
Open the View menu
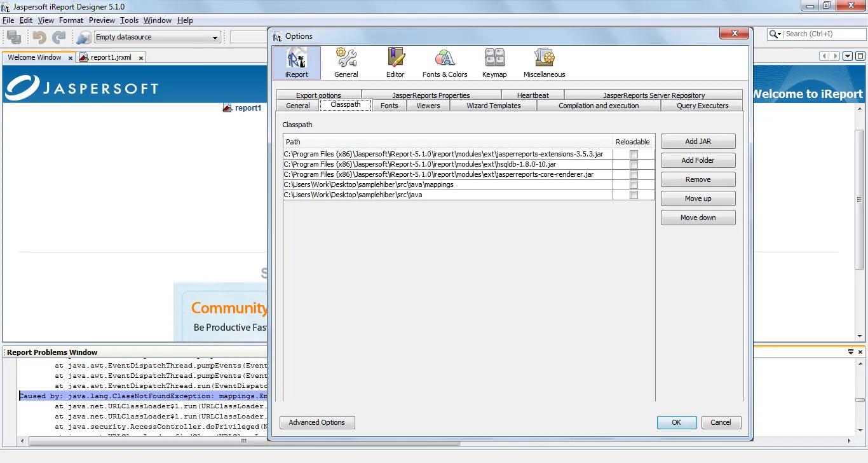click(x=46, y=20)
